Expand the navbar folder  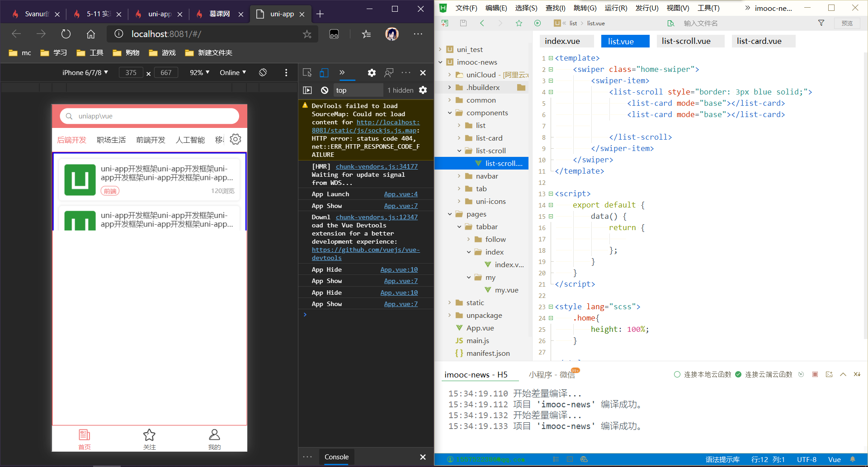tap(459, 176)
